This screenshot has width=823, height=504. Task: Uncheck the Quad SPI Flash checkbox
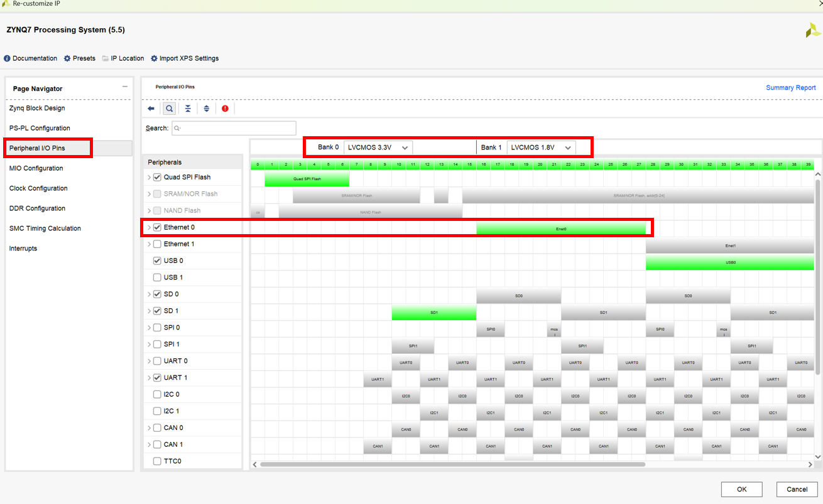[x=157, y=177]
